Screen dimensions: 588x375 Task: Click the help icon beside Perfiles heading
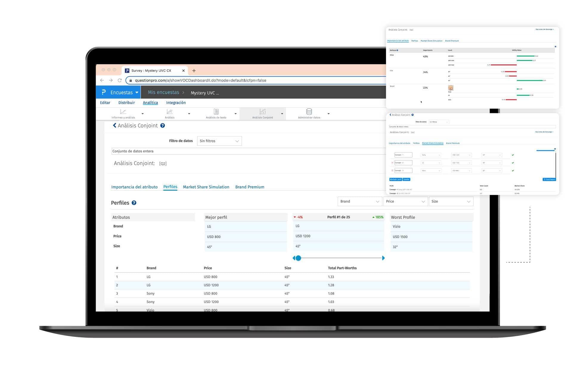click(x=134, y=203)
